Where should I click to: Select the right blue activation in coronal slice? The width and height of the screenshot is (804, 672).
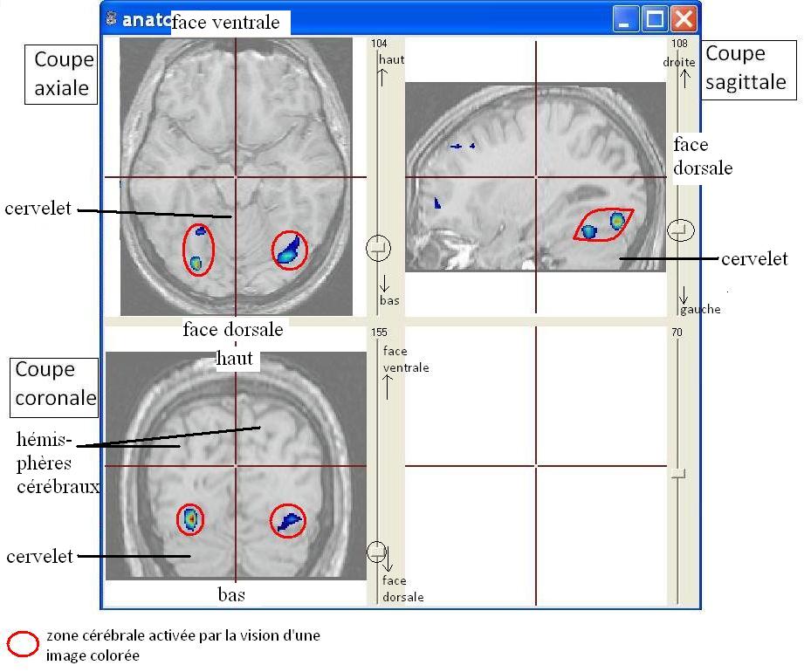click(x=288, y=521)
